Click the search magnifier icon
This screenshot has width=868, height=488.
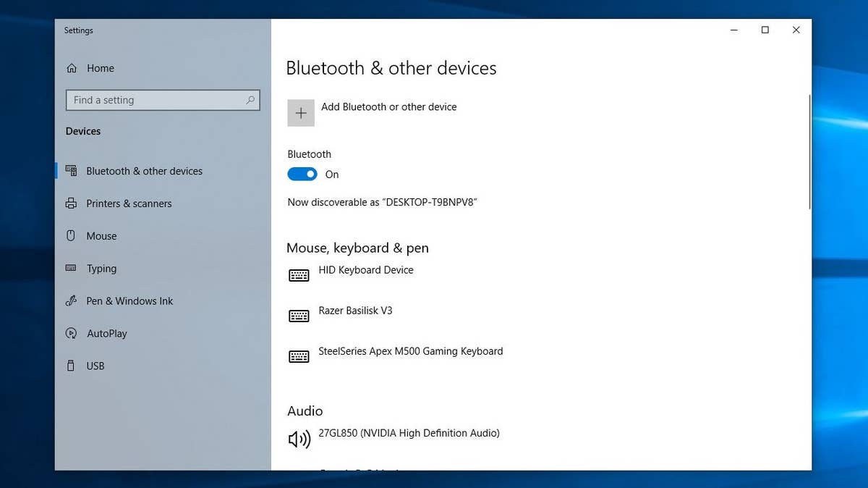click(250, 100)
